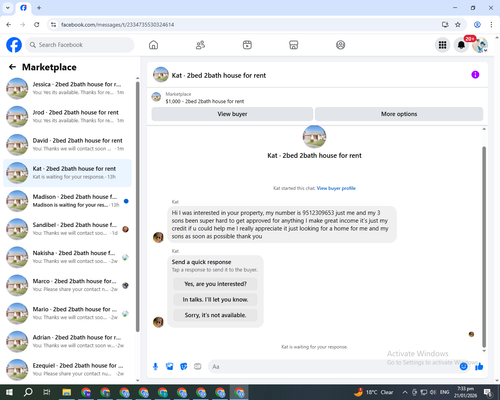
Task: Click the listing thumbnail next to $1,000 listing
Action: pos(156,97)
